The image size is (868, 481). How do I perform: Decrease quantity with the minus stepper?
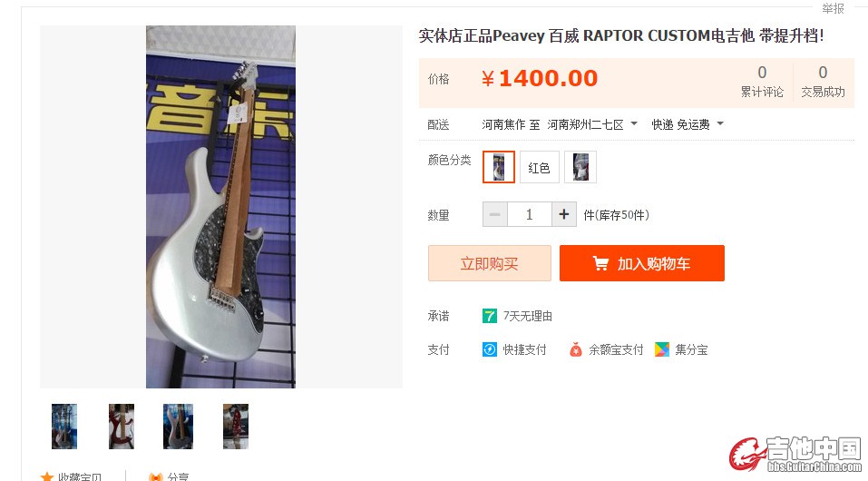pyautogui.click(x=495, y=214)
